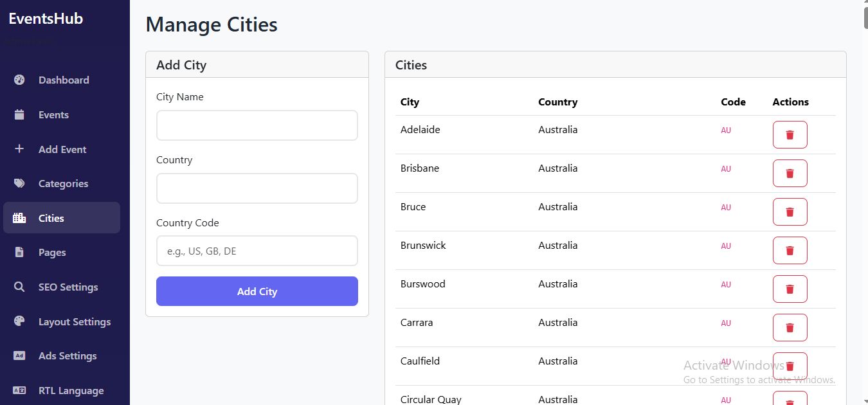
Task: Remove Brunswick using its trash button
Action: pyautogui.click(x=790, y=251)
